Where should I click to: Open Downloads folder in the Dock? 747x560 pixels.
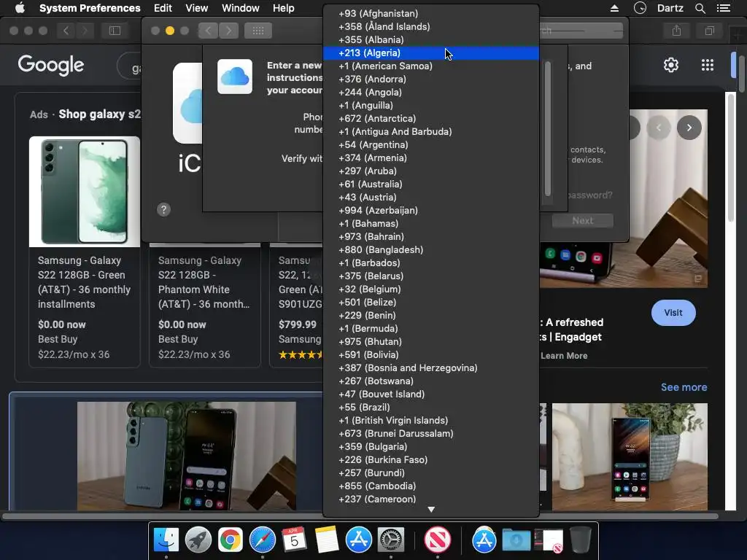(x=516, y=540)
